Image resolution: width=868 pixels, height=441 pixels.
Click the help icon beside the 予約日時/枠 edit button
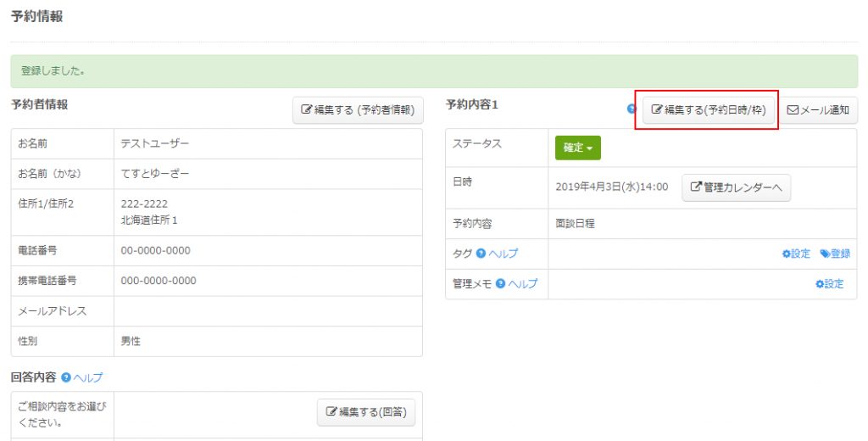[631, 109]
